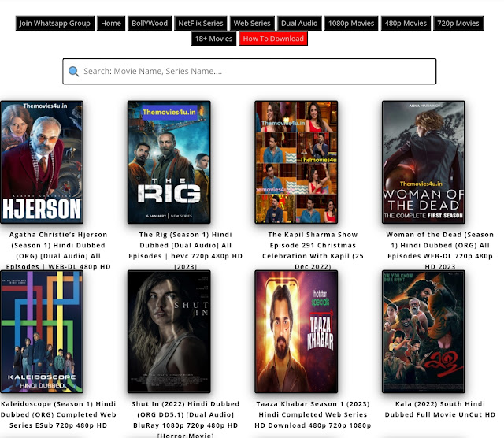Open the NetFlix Series category
Viewport: 504px width, 438px height.
coord(201,23)
